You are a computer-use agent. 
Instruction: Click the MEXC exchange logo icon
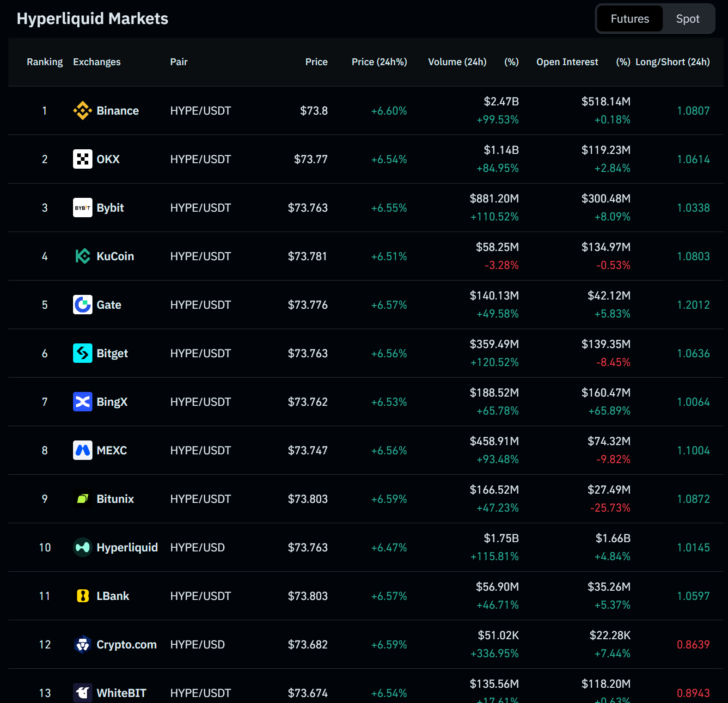click(83, 450)
